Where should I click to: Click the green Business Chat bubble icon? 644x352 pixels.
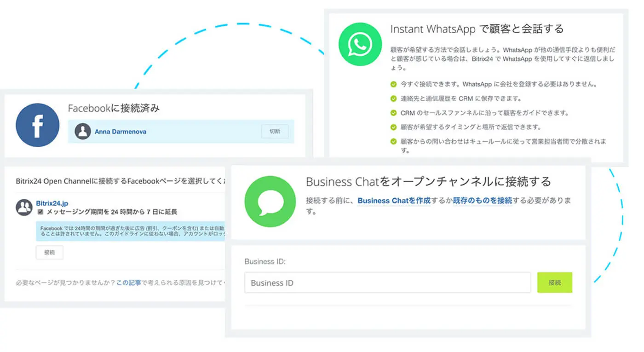coord(270,202)
